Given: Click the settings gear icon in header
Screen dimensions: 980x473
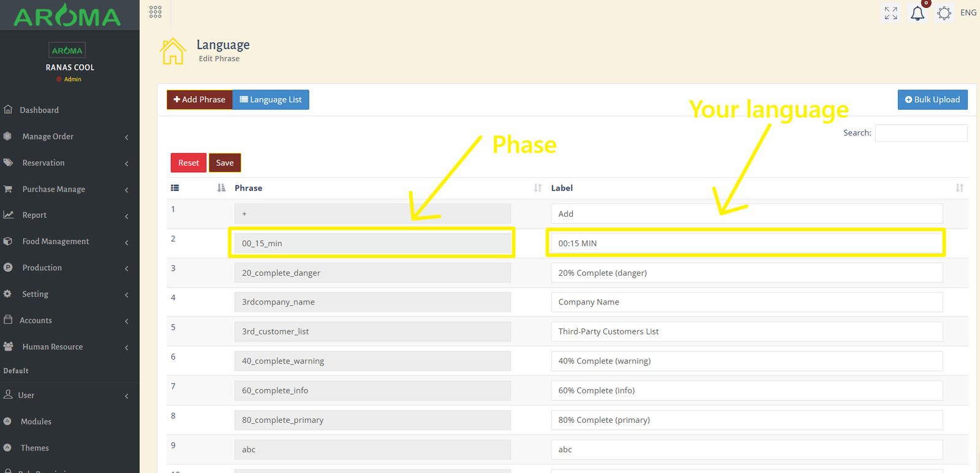Looking at the screenshot, I should point(944,13).
